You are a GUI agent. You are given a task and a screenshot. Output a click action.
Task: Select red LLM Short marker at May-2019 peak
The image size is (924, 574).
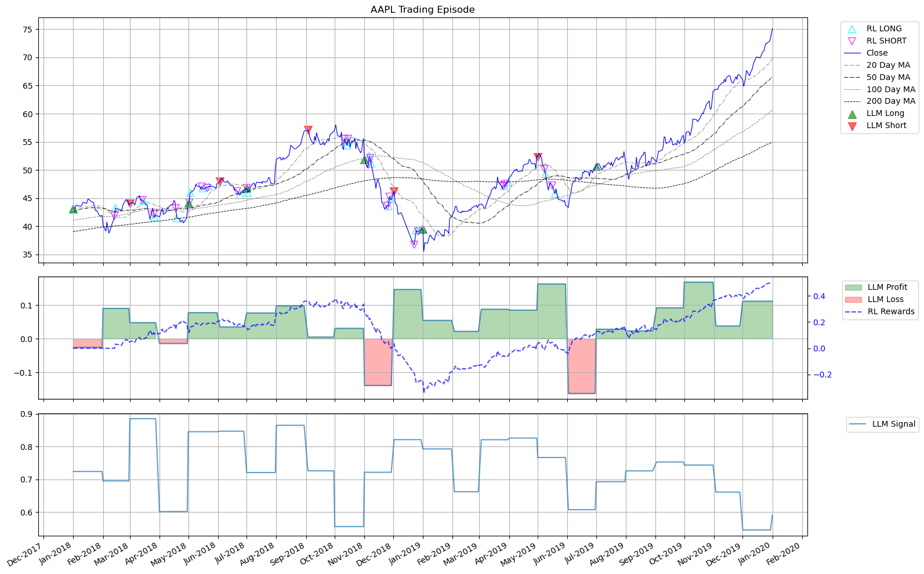(x=538, y=157)
